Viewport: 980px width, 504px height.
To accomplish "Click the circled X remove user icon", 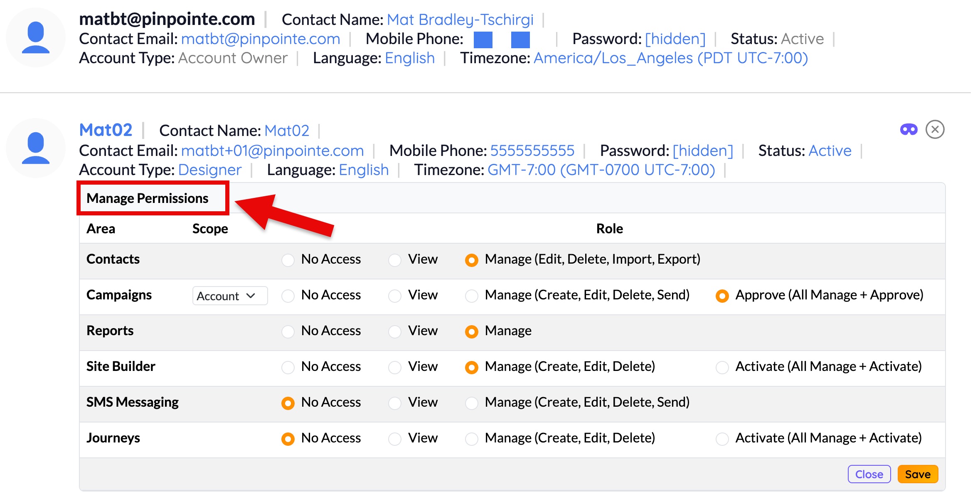I will pos(935,130).
